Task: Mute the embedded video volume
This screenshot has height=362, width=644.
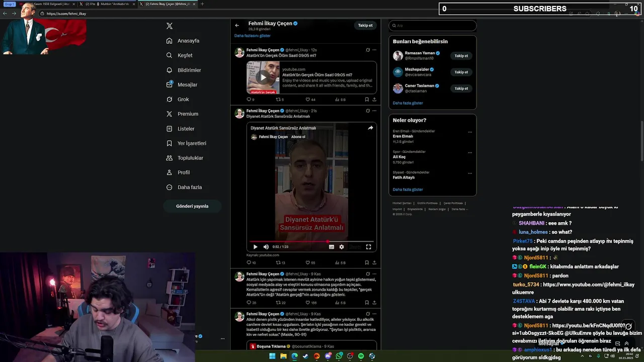Action: click(266, 247)
